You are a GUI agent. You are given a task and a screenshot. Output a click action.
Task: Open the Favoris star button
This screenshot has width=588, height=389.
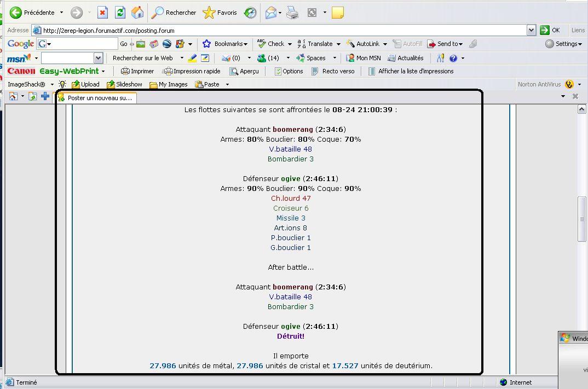pyautogui.click(x=220, y=13)
